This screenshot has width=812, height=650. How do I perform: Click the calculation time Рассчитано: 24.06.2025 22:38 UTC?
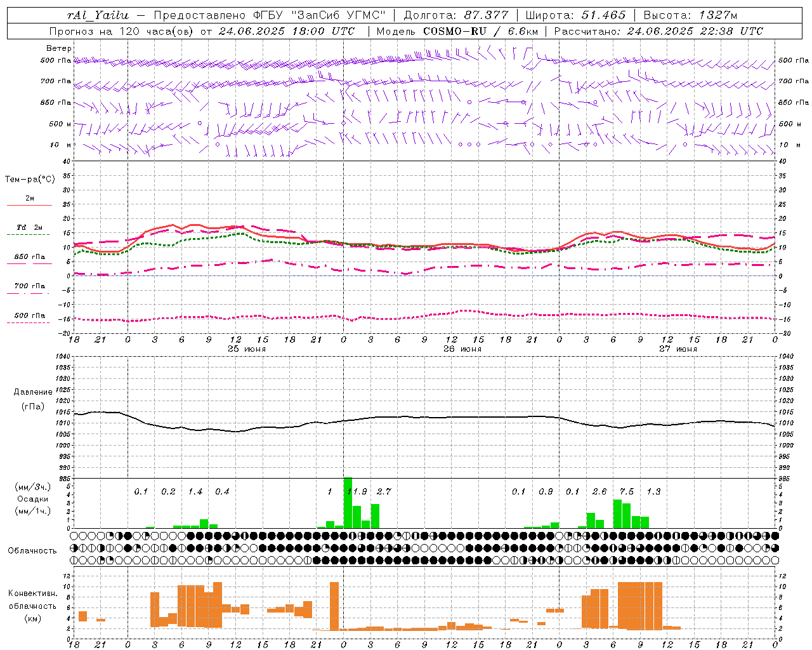point(658,31)
